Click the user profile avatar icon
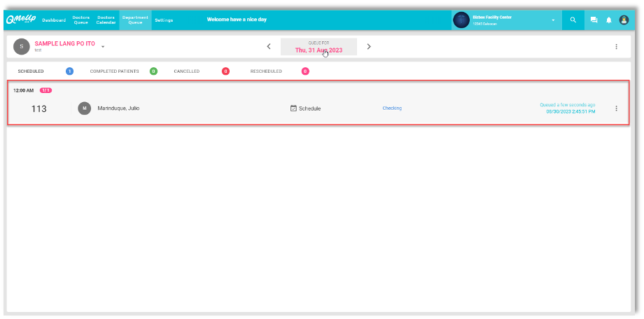 coord(624,20)
